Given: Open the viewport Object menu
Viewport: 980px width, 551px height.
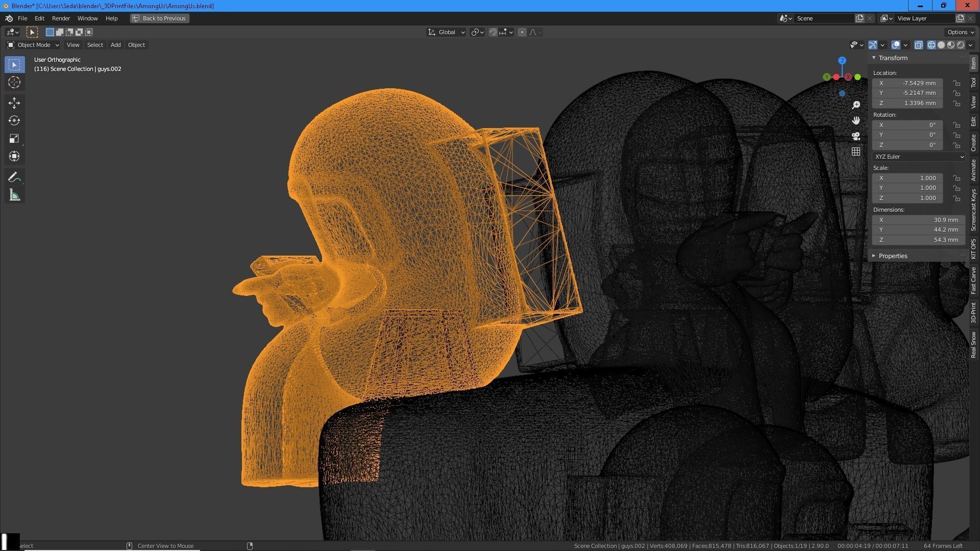Looking at the screenshot, I should [136, 45].
